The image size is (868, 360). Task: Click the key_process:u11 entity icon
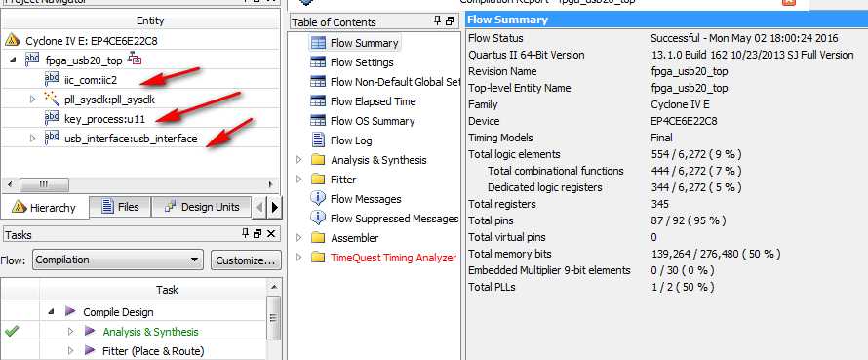(52, 118)
